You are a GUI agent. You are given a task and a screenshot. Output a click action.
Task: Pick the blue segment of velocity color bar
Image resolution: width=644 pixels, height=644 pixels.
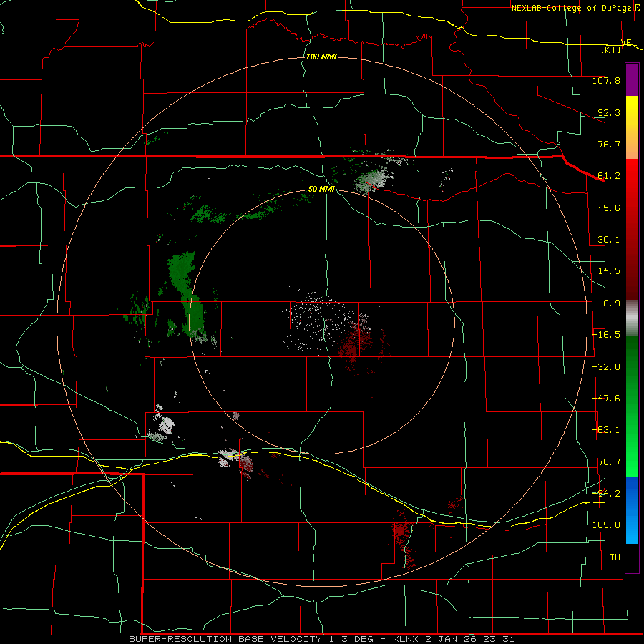(632, 510)
